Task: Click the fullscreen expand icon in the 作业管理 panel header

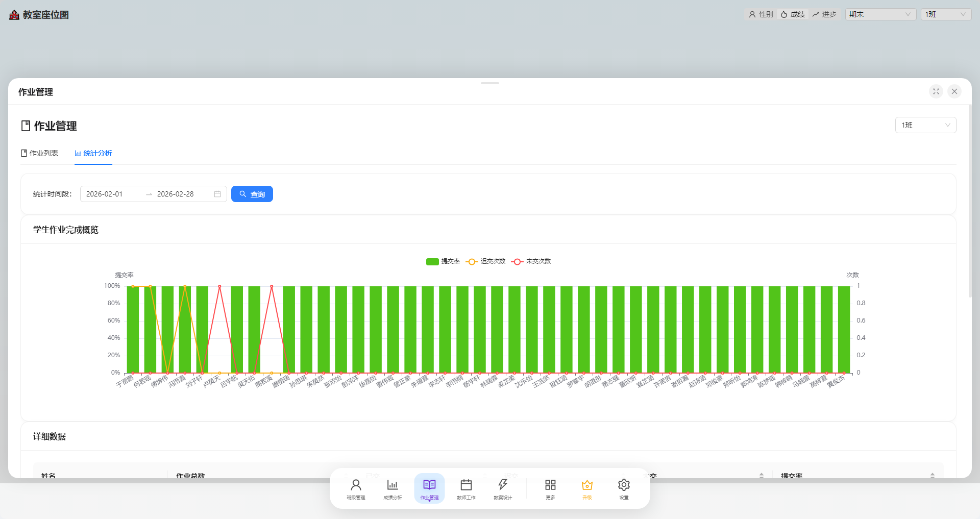Action: [x=936, y=91]
